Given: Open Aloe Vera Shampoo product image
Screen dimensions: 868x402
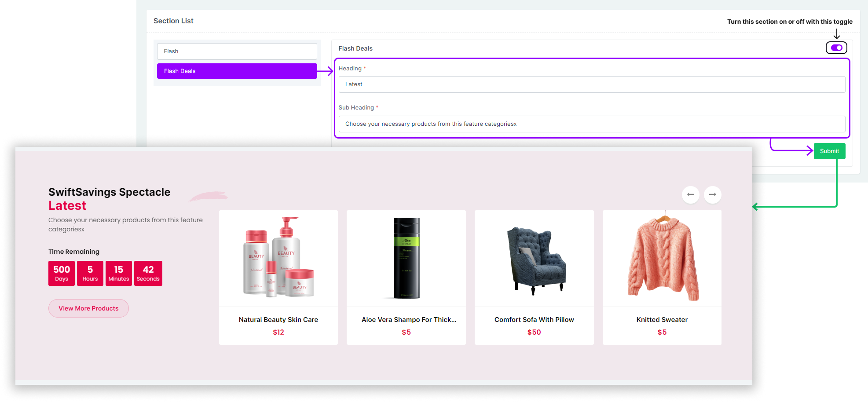Looking at the screenshot, I should pos(406,258).
